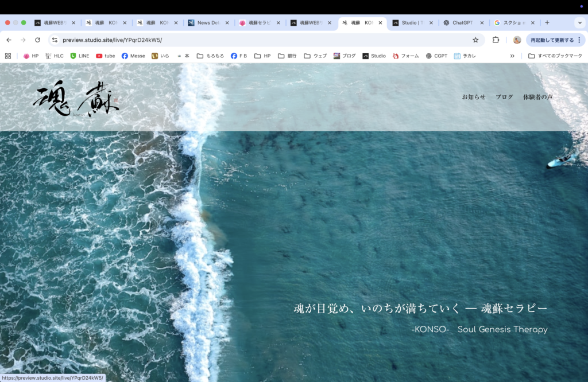Click the address bar URL field
This screenshot has height=382, width=588.
click(258, 40)
